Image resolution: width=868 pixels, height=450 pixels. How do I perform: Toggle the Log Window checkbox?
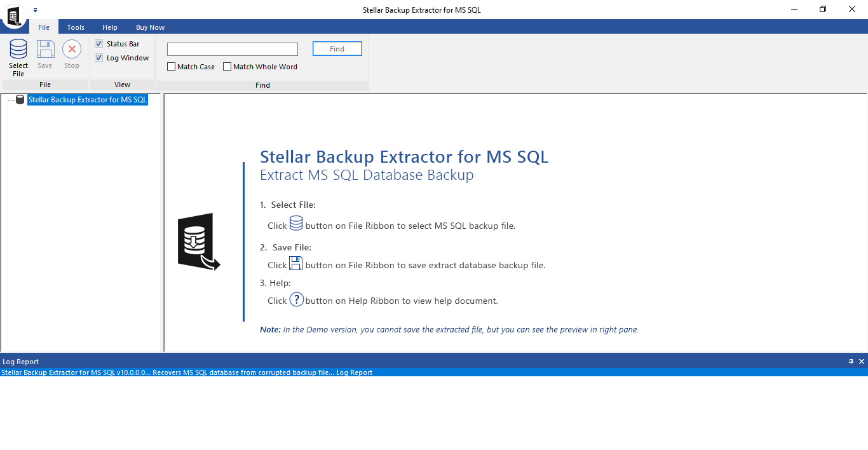click(99, 58)
